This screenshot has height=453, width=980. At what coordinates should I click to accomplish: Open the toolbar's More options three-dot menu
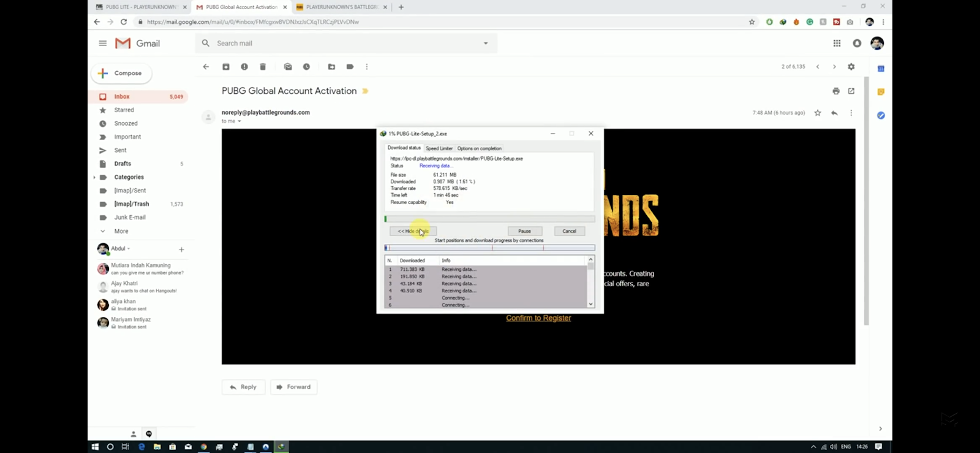pyautogui.click(x=367, y=67)
